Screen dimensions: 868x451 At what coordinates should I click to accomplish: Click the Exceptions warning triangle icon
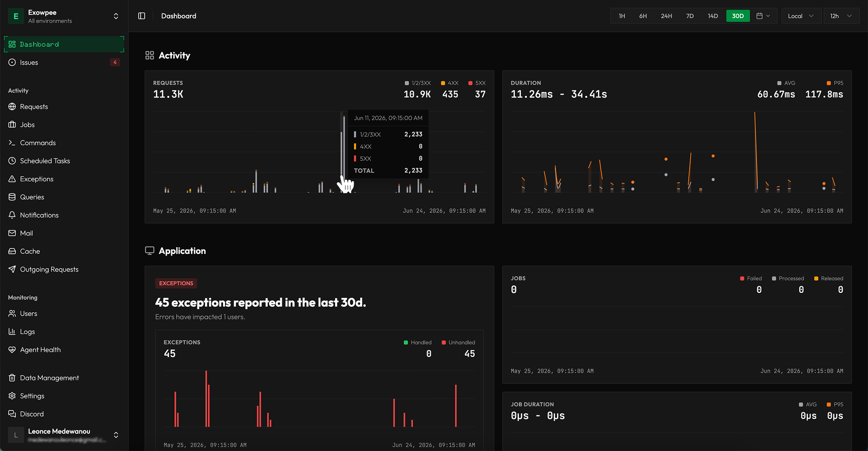[12, 179]
